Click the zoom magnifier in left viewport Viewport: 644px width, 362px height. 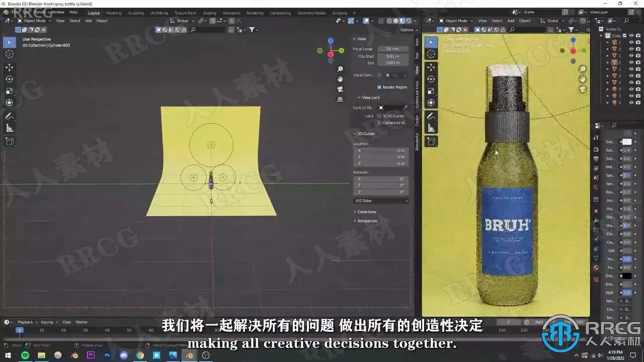(x=340, y=69)
